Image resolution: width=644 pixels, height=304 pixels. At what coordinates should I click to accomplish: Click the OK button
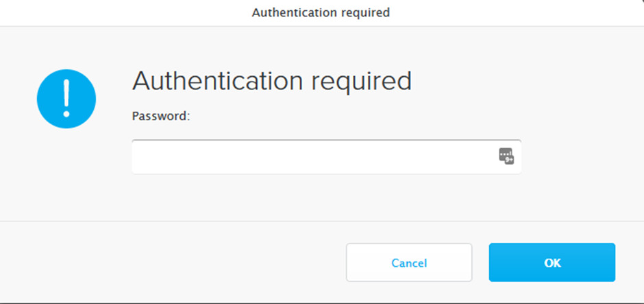(552, 262)
